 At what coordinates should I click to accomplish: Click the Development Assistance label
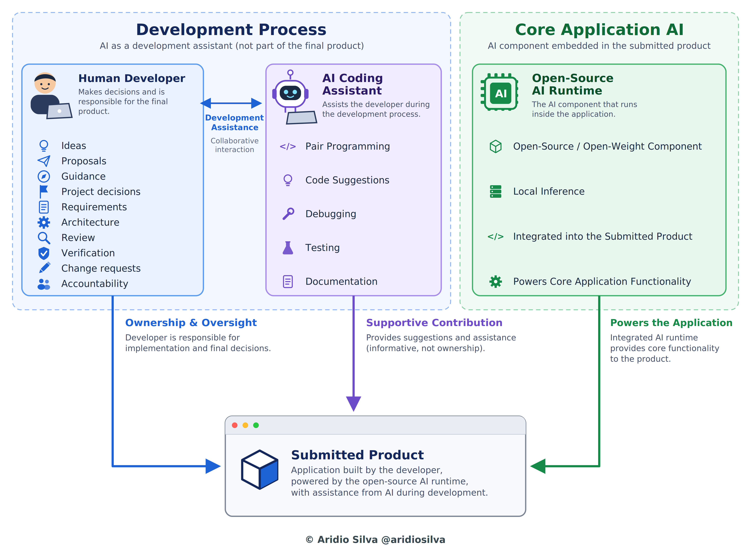click(x=234, y=122)
